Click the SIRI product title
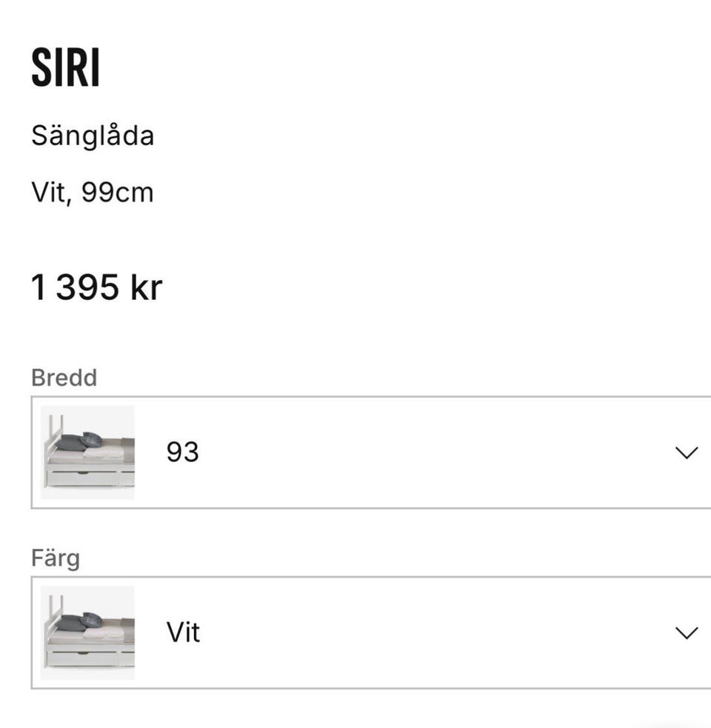The height and width of the screenshot is (728, 711). pos(65,67)
